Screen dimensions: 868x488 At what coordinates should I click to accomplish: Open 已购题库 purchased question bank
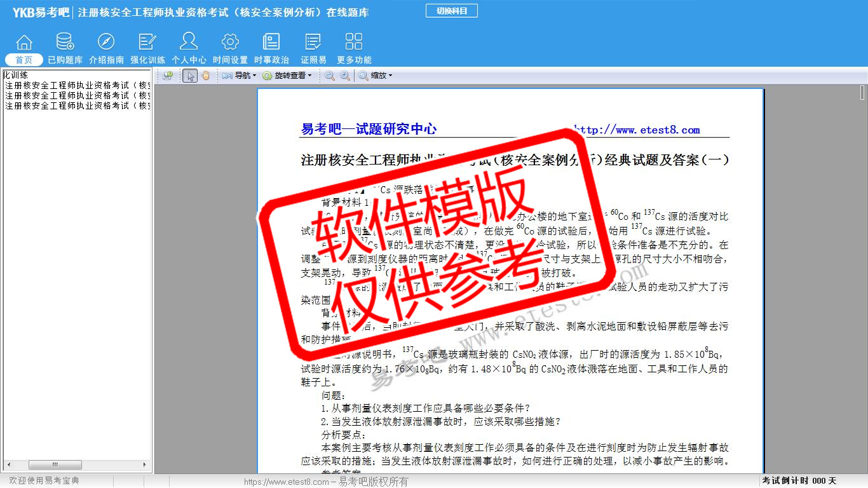65,50
